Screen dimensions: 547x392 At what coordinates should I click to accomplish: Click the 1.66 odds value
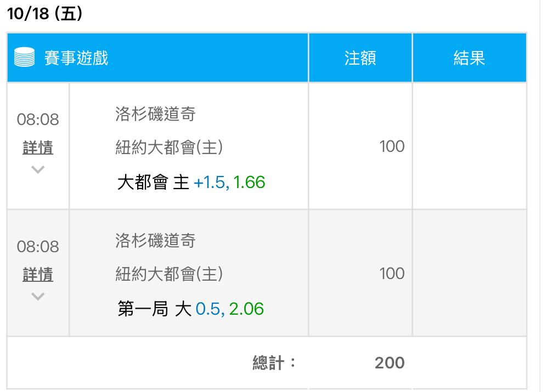click(x=249, y=182)
